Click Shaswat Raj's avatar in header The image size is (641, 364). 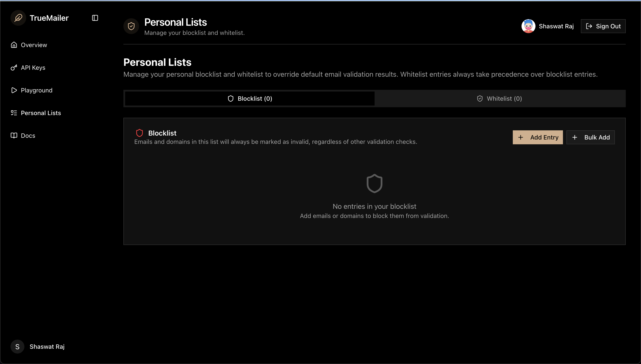point(528,26)
